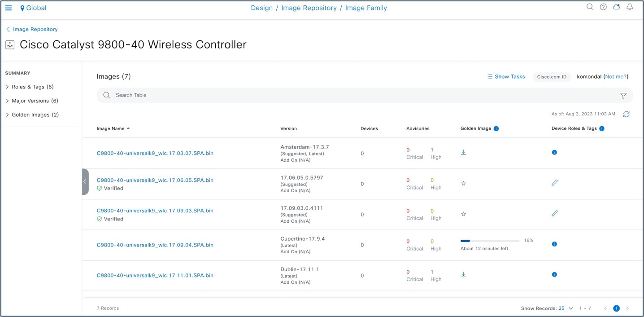Screen dimensions: 644x317
Task: Click Image Family breadcrumb
Action: tap(366, 8)
